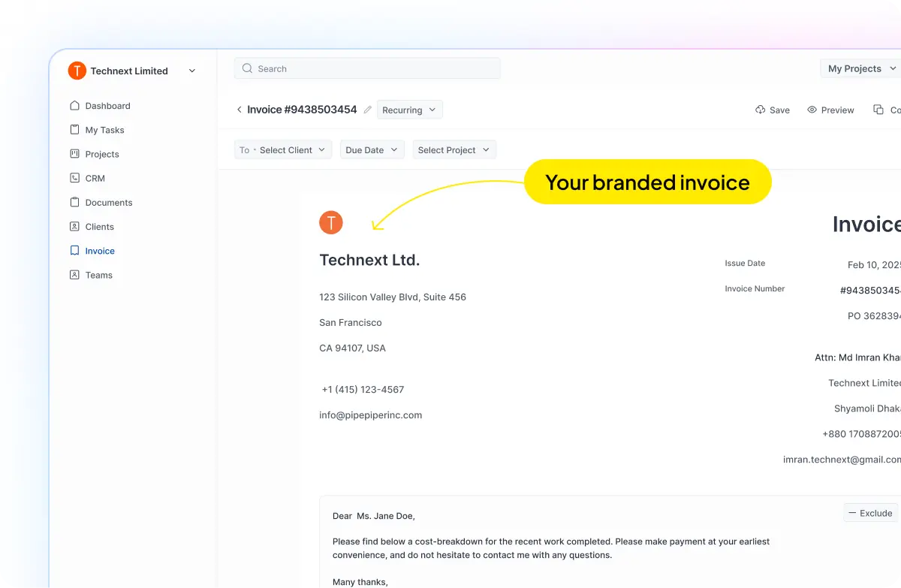Click the CRM phone icon

pyautogui.click(x=74, y=178)
